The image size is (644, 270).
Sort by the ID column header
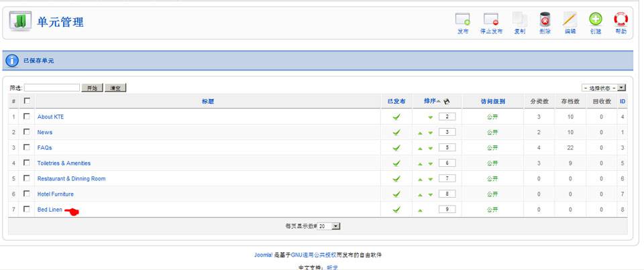[623, 101]
